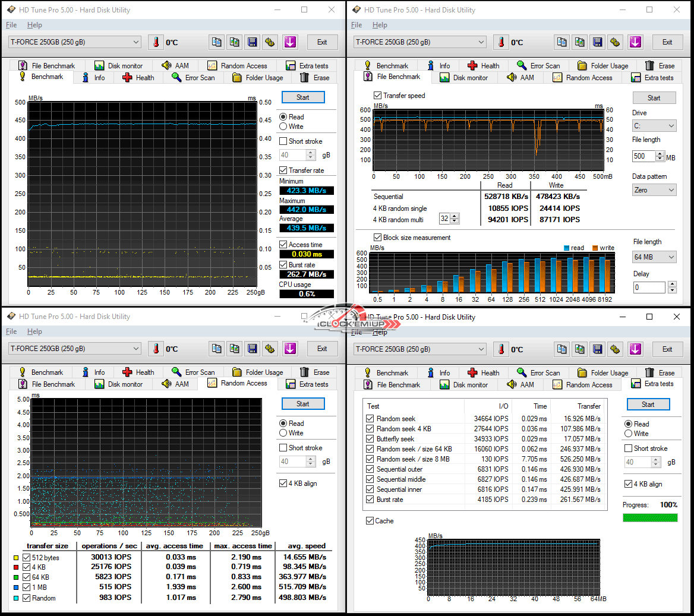Open the Help menu in the Benchmark window

(34, 25)
